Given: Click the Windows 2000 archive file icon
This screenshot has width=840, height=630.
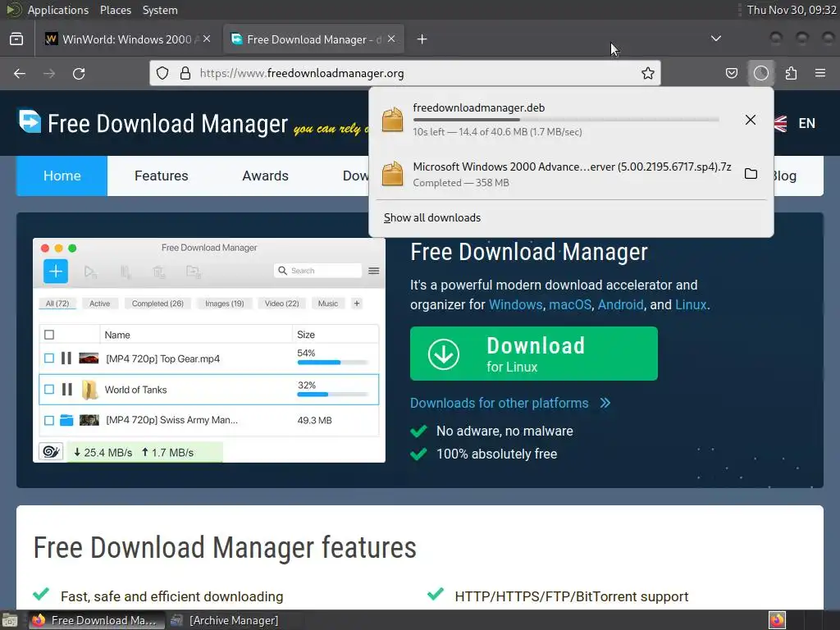Looking at the screenshot, I should click(x=393, y=174).
